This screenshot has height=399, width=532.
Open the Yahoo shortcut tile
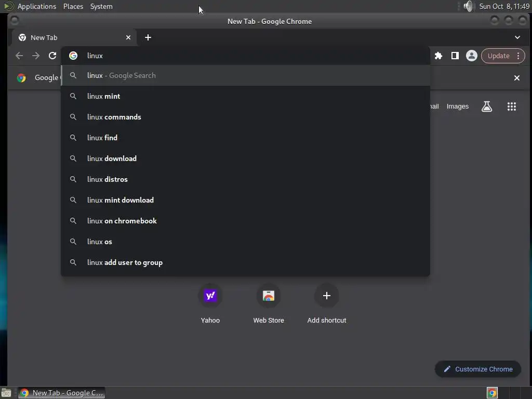210,303
